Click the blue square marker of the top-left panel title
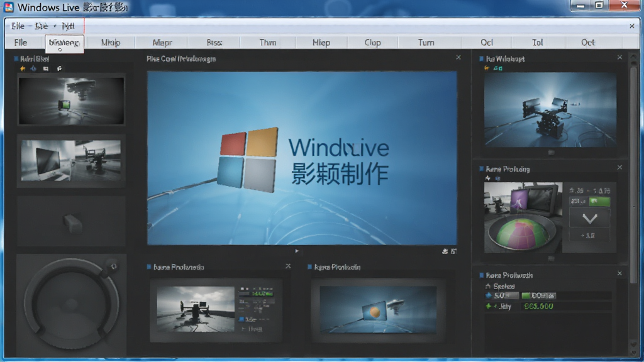644x362 pixels. [16, 58]
